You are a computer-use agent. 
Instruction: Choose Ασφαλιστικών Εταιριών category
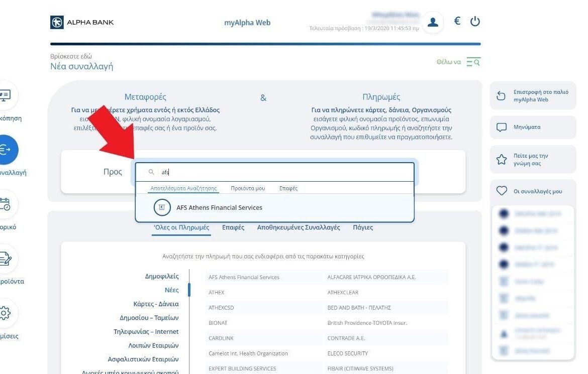[x=143, y=359]
